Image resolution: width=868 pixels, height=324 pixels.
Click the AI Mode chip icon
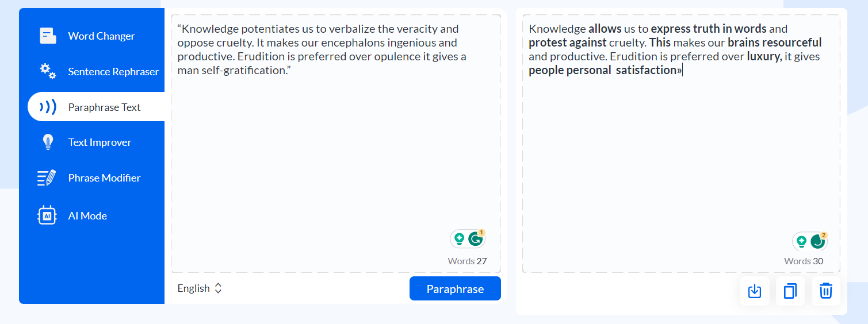coord(47,215)
